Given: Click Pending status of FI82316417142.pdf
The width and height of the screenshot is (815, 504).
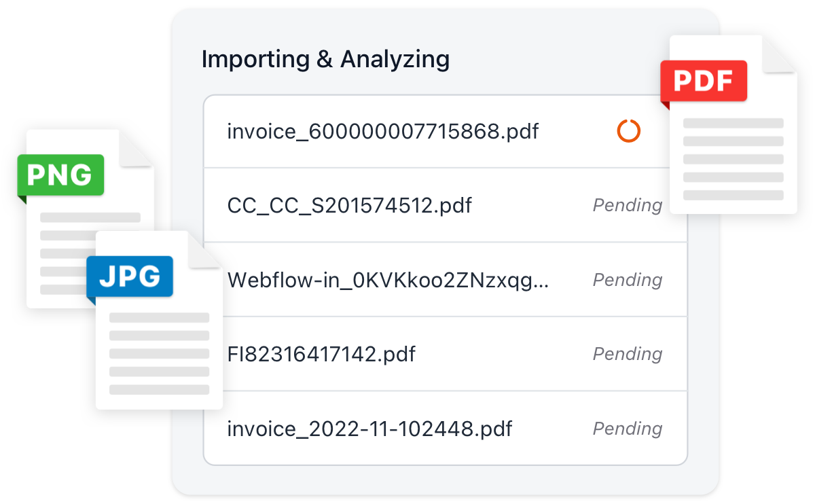Looking at the screenshot, I should pyautogui.click(x=627, y=354).
